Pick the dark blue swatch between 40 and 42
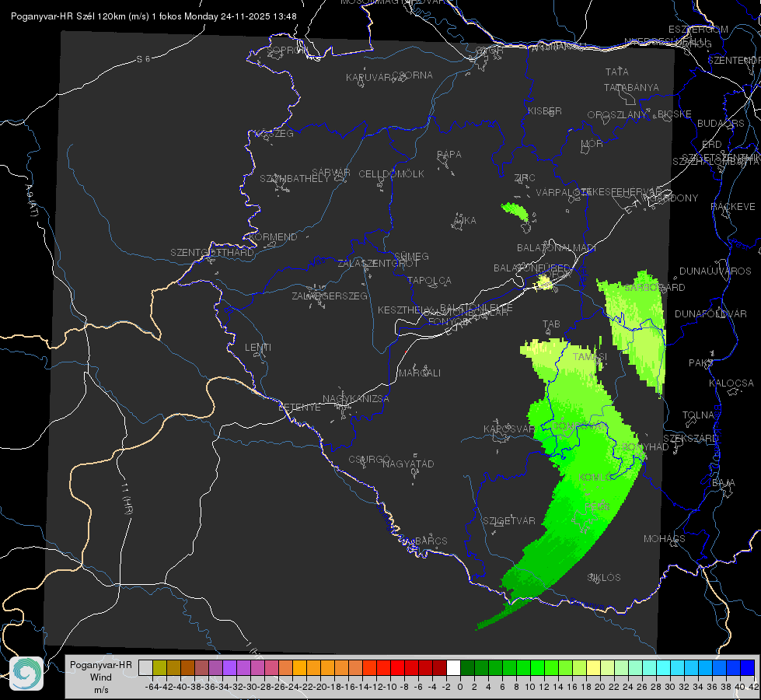 748,667
